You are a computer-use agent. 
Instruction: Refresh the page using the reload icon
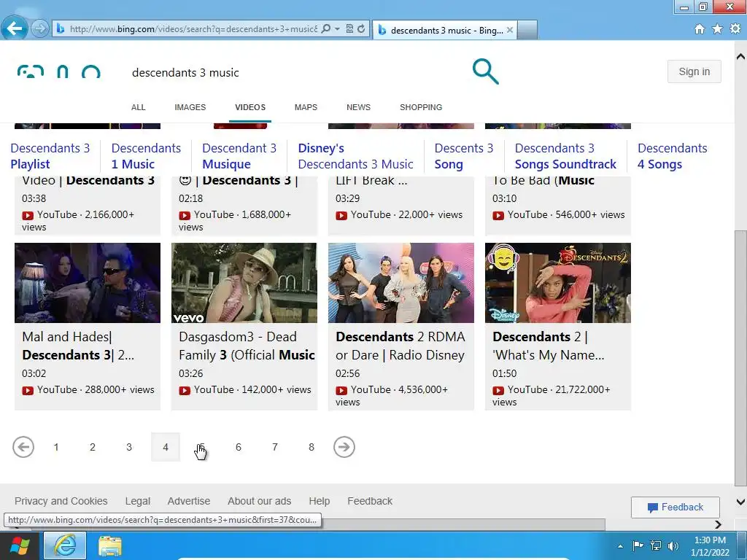(361, 29)
